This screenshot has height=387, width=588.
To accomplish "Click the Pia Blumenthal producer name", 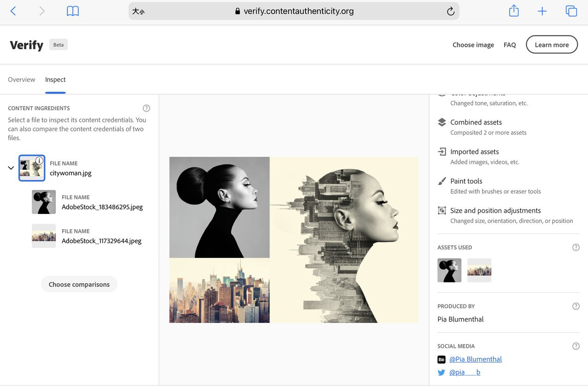I will click(x=460, y=319).
